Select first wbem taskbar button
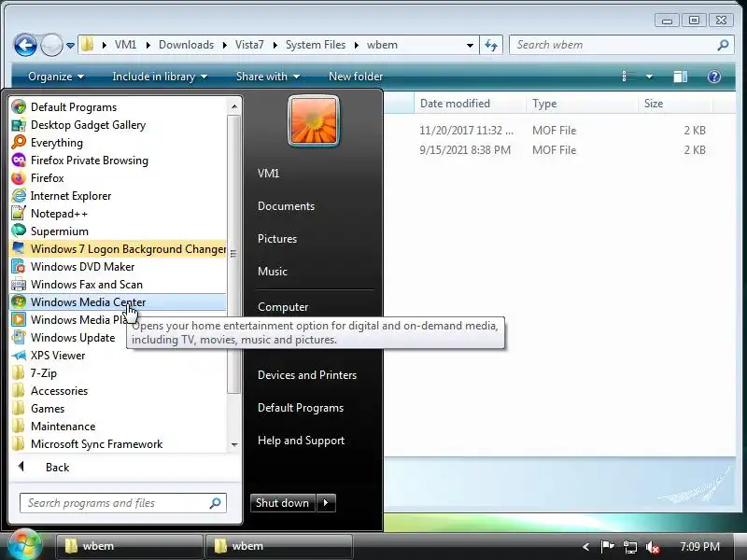 (129, 546)
